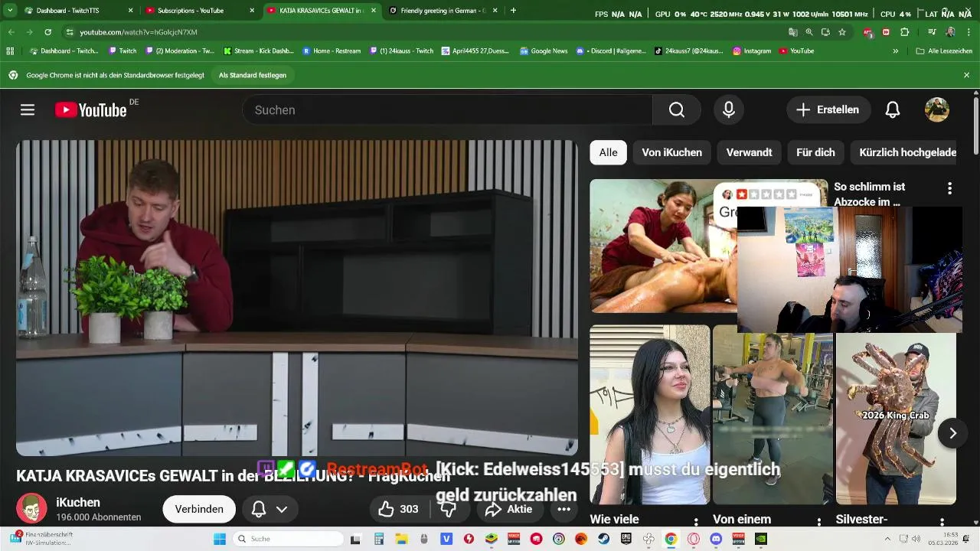Reload the page in Chrome
Image resolution: width=980 pixels, height=551 pixels.
tap(47, 32)
